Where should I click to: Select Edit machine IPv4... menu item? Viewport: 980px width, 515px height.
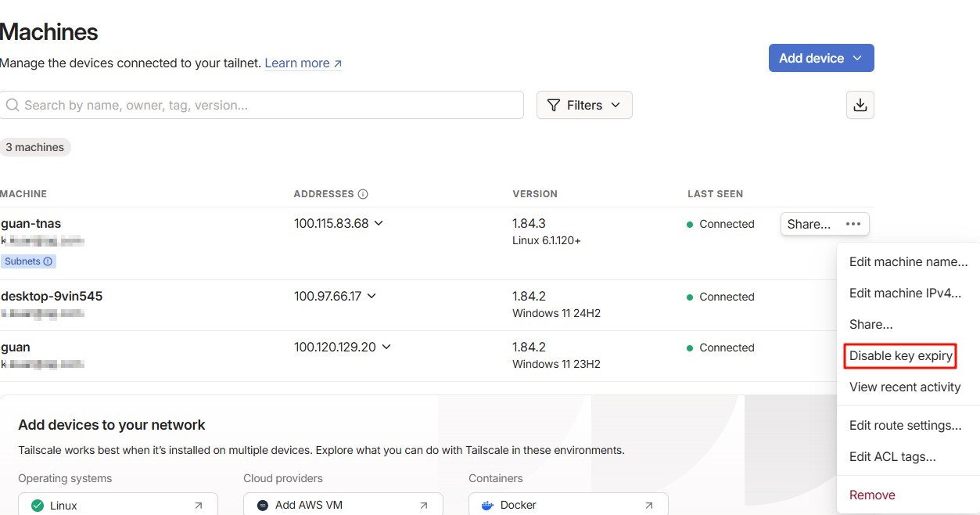click(x=908, y=293)
